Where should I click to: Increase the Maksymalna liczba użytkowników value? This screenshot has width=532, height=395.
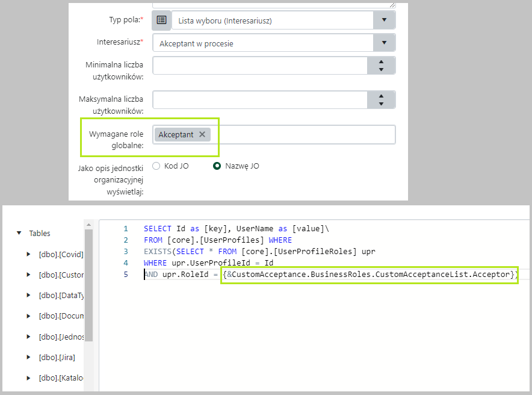(381, 96)
